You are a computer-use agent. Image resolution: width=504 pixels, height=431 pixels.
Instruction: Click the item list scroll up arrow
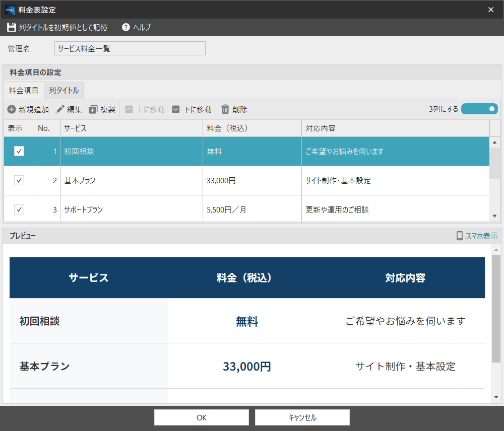(495, 142)
